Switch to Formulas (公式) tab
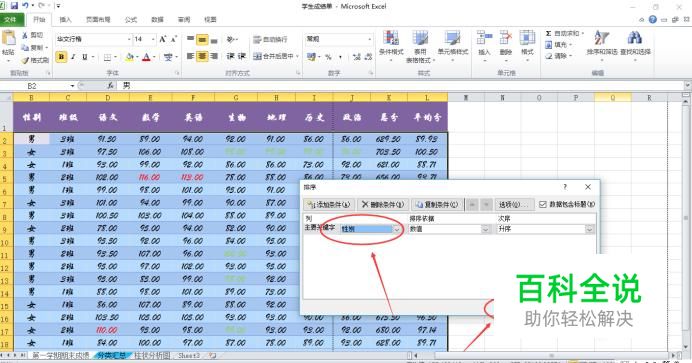The width and height of the screenshot is (692, 363). [x=131, y=19]
